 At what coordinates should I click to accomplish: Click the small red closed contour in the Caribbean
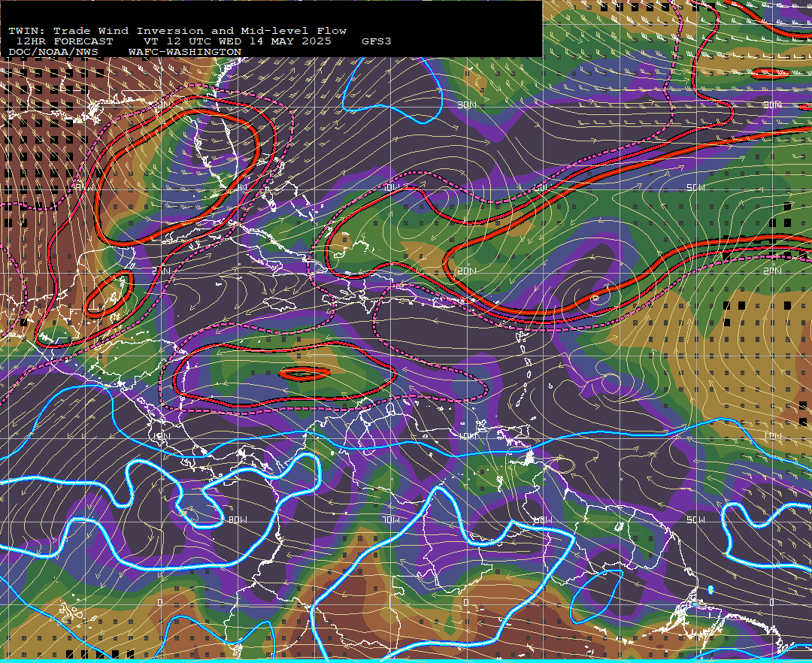(304, 373)
